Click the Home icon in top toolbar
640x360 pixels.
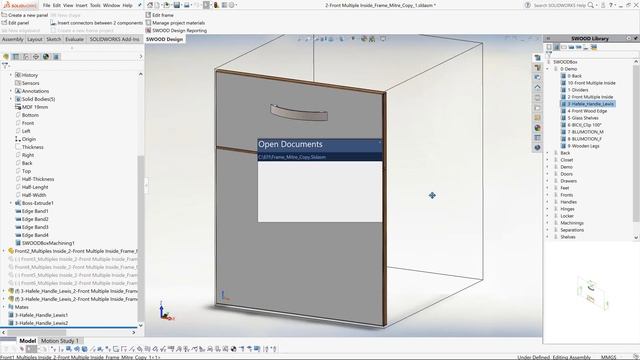click(x=150, y=5)
